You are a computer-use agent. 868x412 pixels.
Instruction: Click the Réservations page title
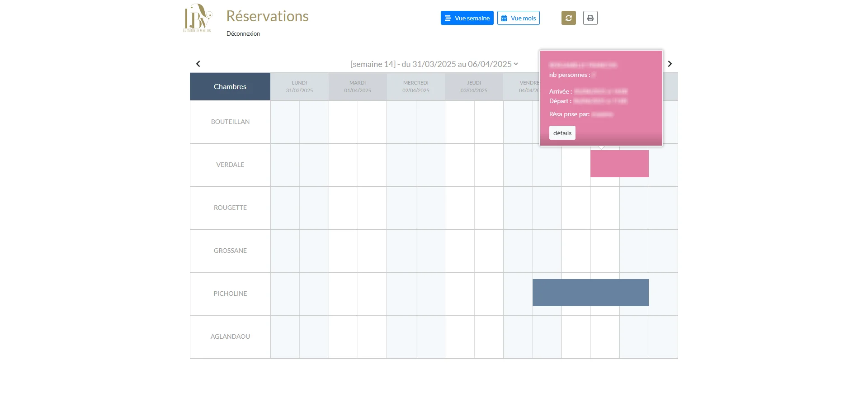pos(267,16)
